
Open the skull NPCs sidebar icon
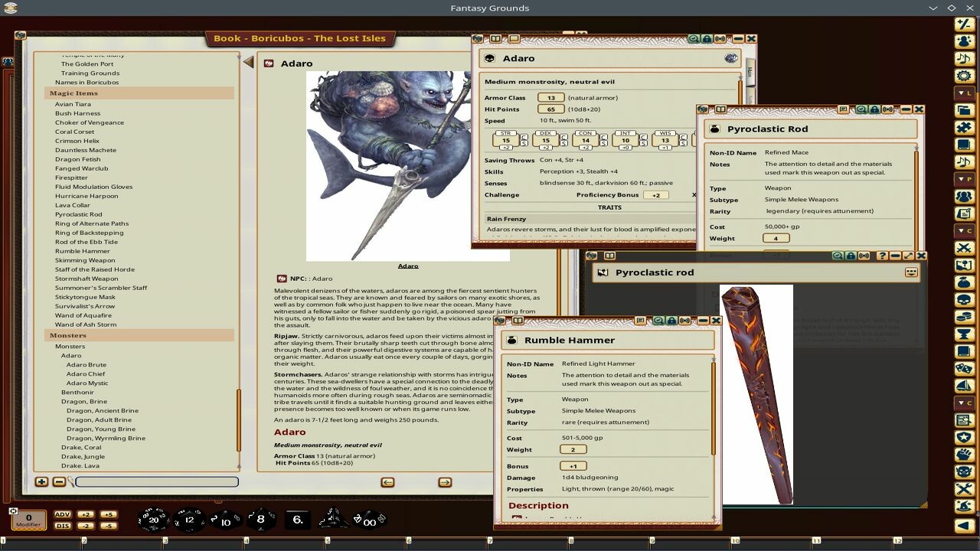[x=964, y=299]
